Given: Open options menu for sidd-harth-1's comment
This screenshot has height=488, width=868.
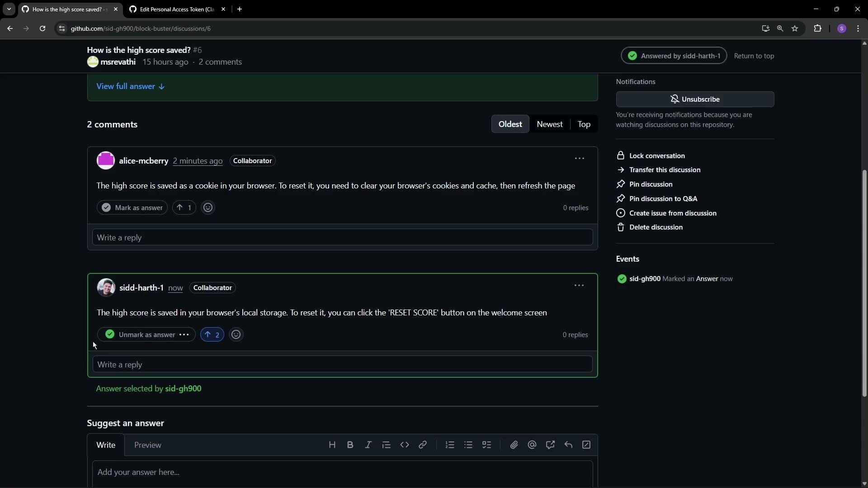Looking at the screenshot, I should pos(579,286).
